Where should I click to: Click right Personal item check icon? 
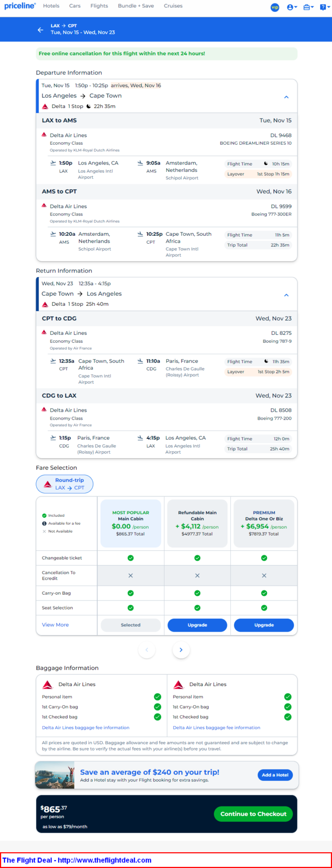[288, 697]
